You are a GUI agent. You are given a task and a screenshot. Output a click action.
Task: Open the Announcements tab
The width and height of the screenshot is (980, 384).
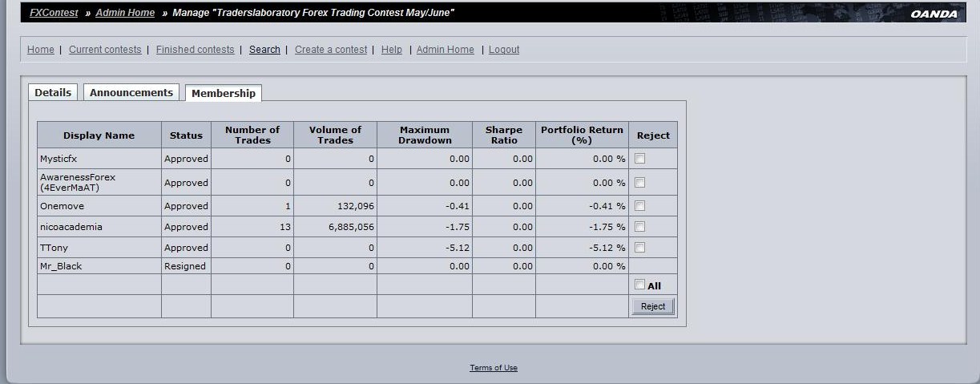tap(131, 92)
